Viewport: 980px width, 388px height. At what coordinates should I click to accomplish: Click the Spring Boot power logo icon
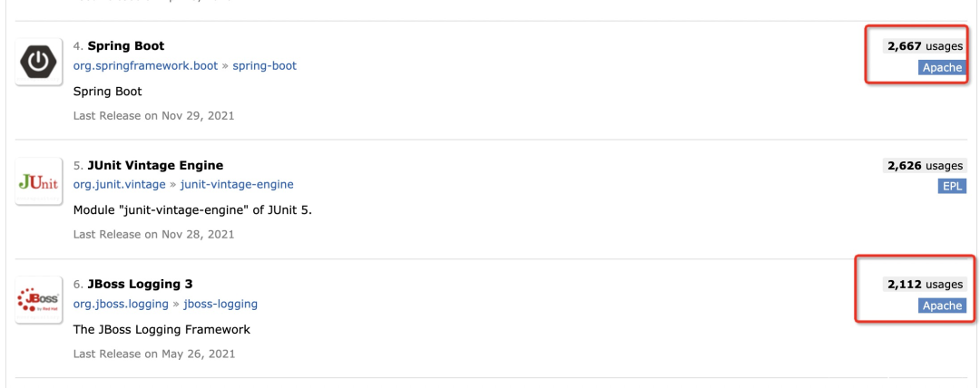coord(38,63)
